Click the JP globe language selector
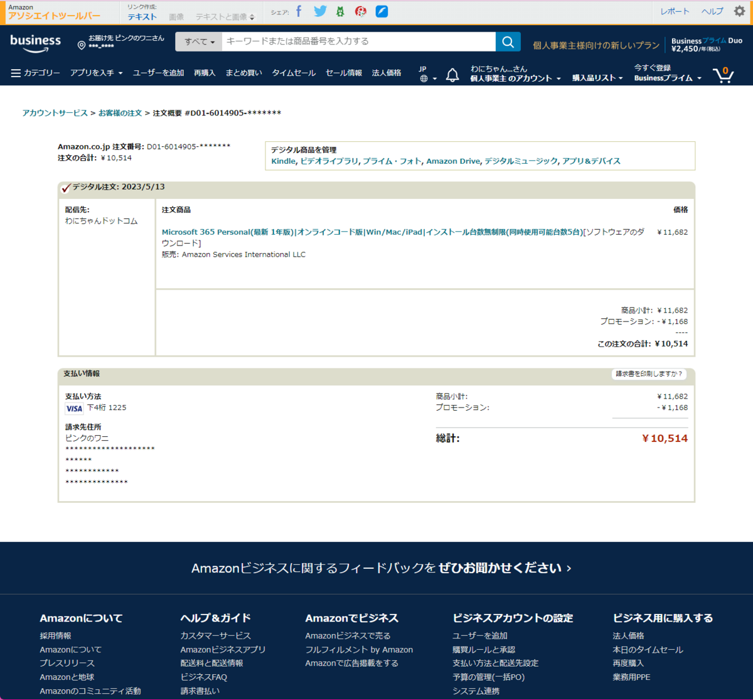Viewport: 753px width, 700px height. (427, 74)
